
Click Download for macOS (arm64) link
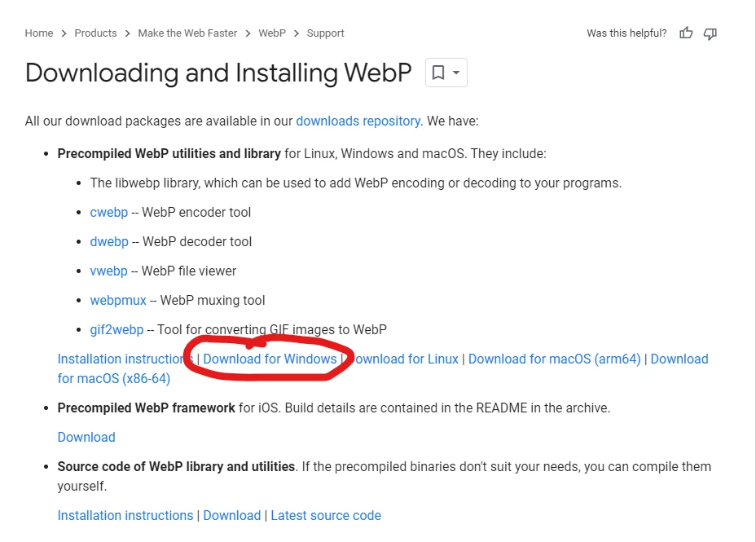click(555, 359)
